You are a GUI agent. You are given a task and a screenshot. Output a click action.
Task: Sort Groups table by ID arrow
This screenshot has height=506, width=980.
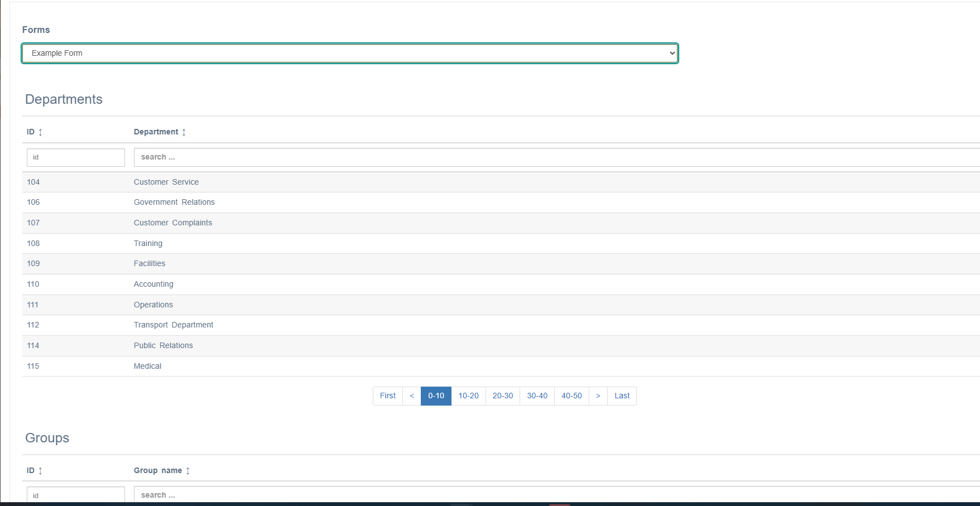pyautogui.click(x=40, y=471)
